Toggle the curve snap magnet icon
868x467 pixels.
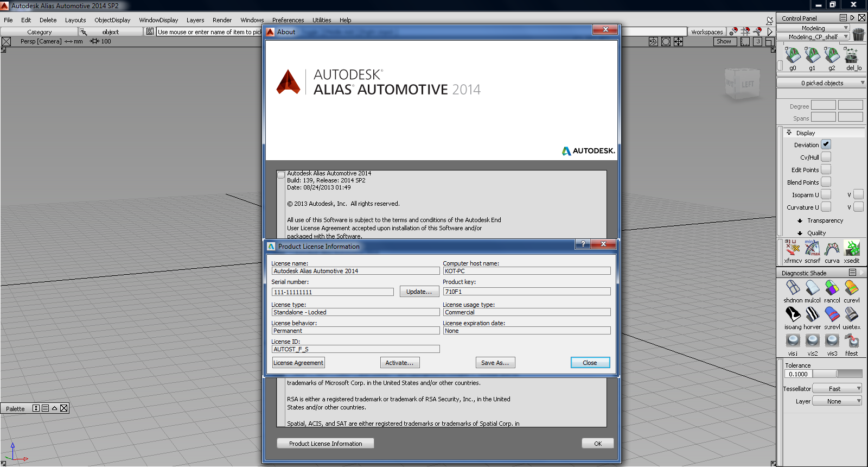(757, 31)
